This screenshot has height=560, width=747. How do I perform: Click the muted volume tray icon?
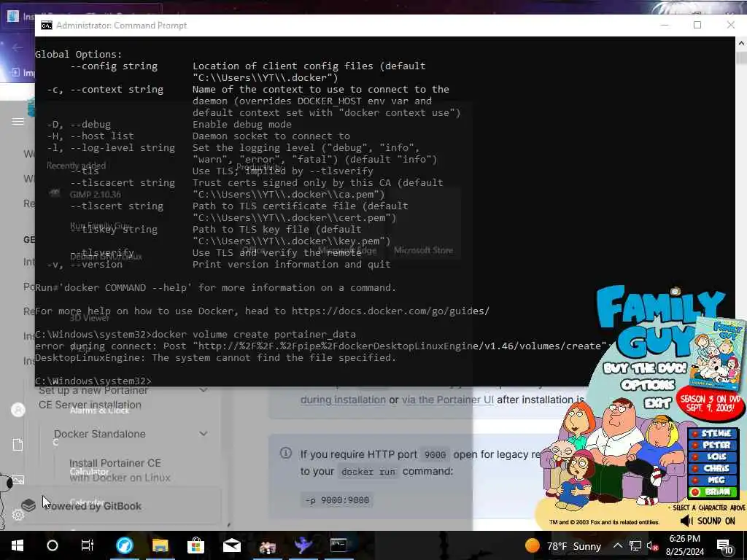pyautogui.click(x=651, y=545)
